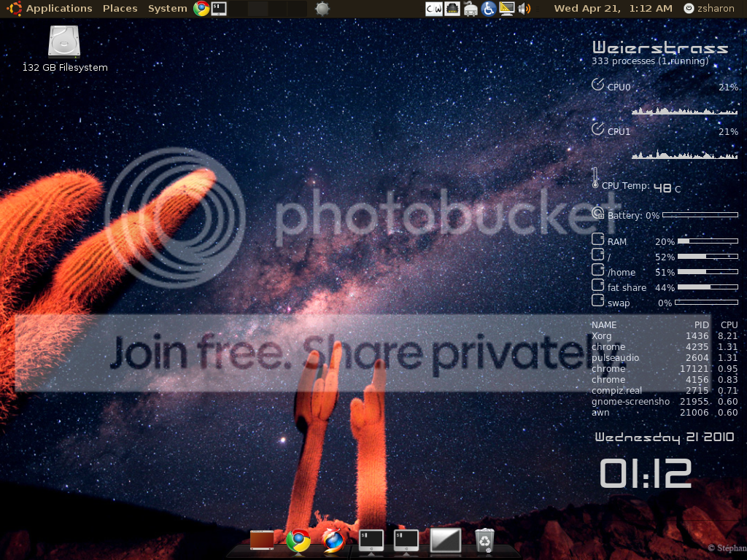
Task: Click the date and time clock
Action: pos(613,9)
